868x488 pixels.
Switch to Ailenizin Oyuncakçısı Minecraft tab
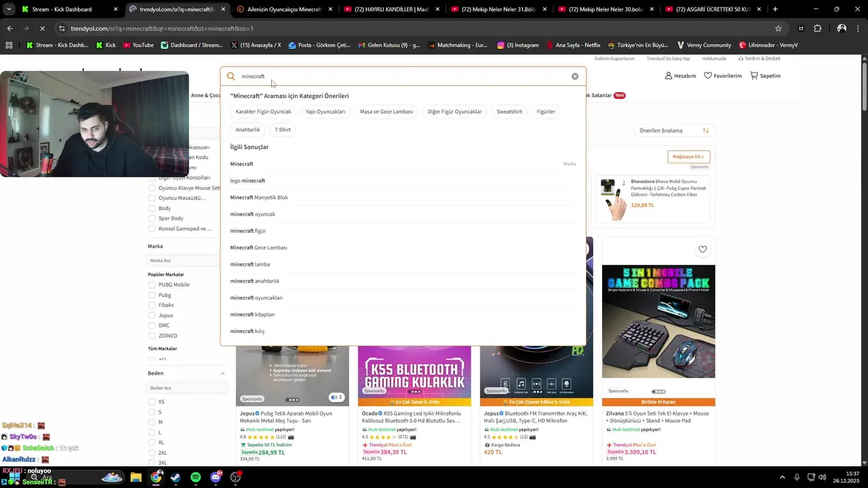[285, 9]
